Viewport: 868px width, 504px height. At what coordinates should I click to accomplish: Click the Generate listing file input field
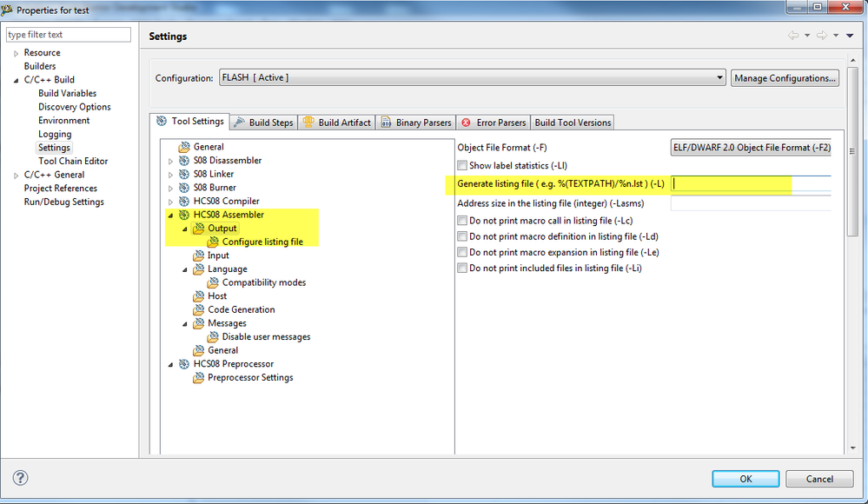[751, 184]
